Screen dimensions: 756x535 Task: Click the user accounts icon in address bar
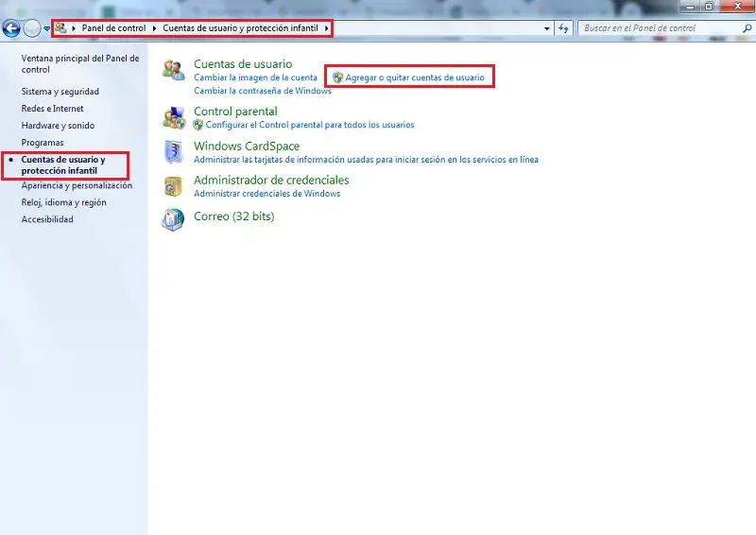(x=60, y=28)
